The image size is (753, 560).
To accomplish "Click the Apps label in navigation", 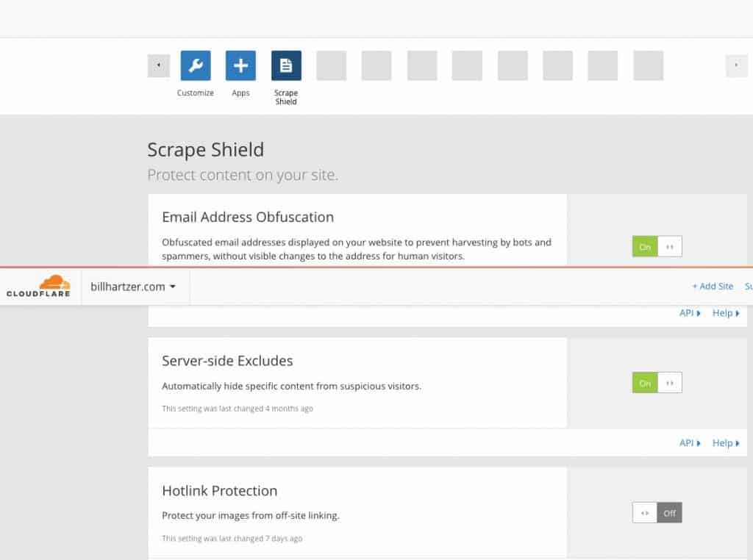I will point(240,93).
